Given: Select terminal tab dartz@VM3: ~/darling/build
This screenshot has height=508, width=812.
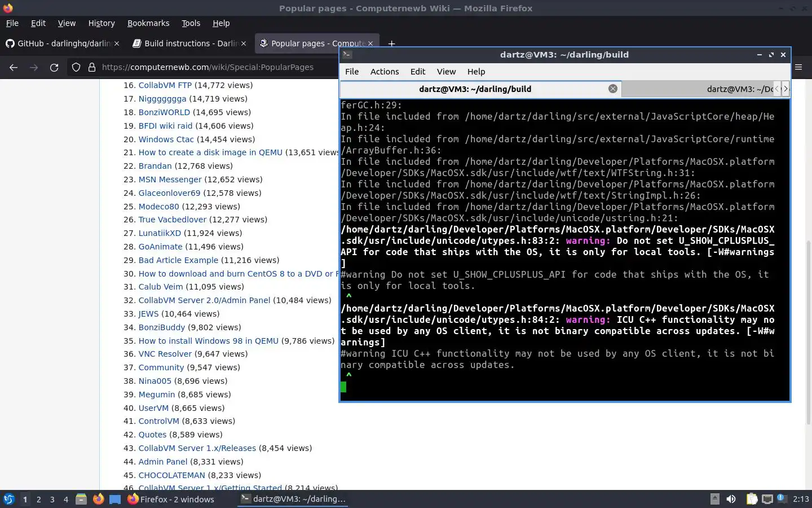Looking at the screenshot, I should click(x=480, y=89).
